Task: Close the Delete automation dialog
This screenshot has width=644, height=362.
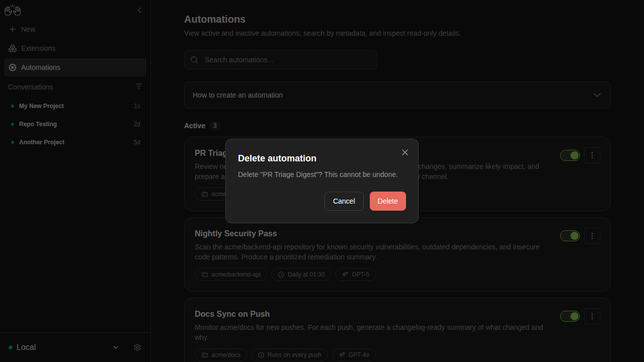Action: point(405,152)
